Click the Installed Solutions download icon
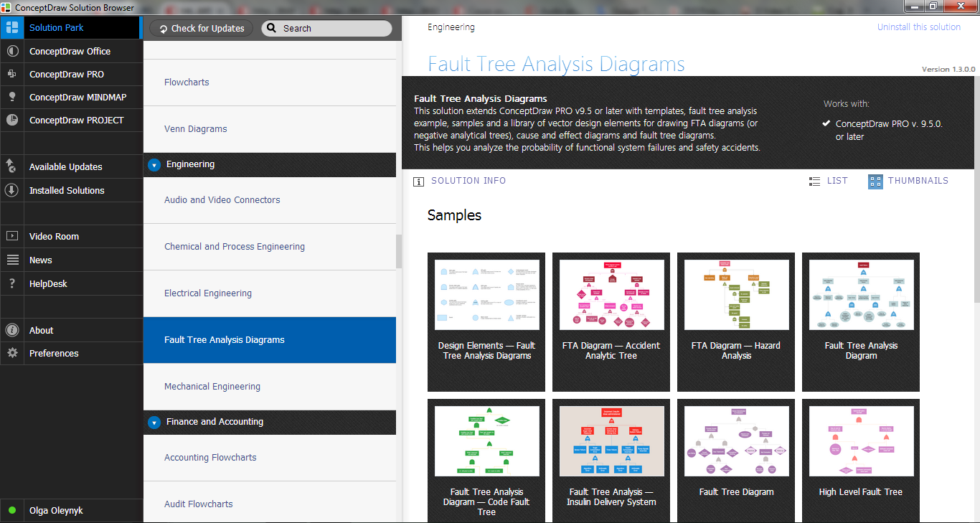 point(11,190)
